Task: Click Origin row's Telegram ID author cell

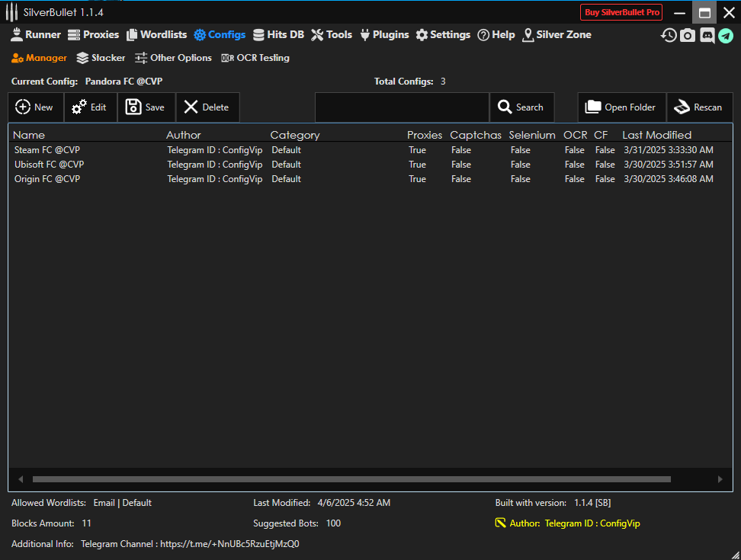Action: click(214, 179)
